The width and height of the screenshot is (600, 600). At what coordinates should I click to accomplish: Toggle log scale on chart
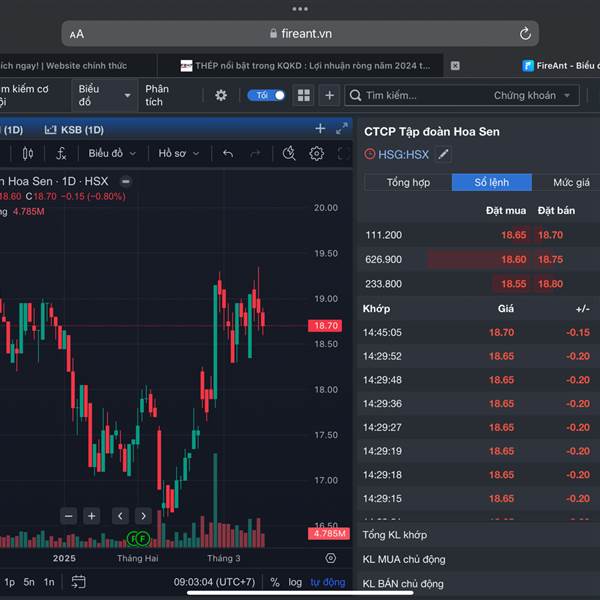pos(295,582)
